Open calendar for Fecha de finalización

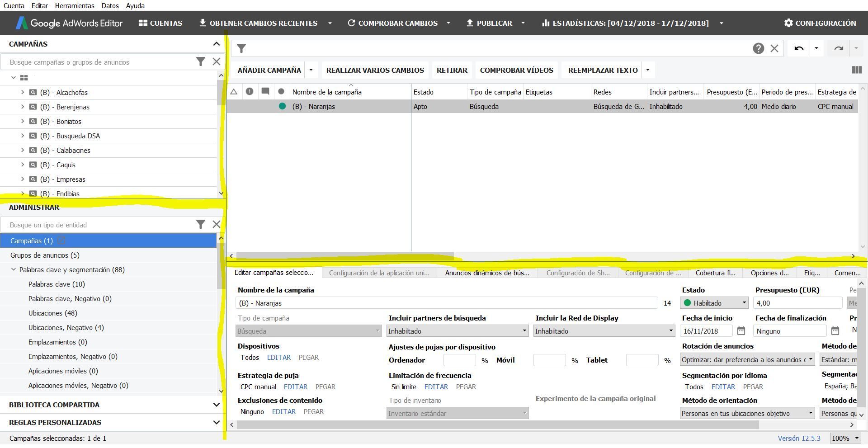point(835,331)
